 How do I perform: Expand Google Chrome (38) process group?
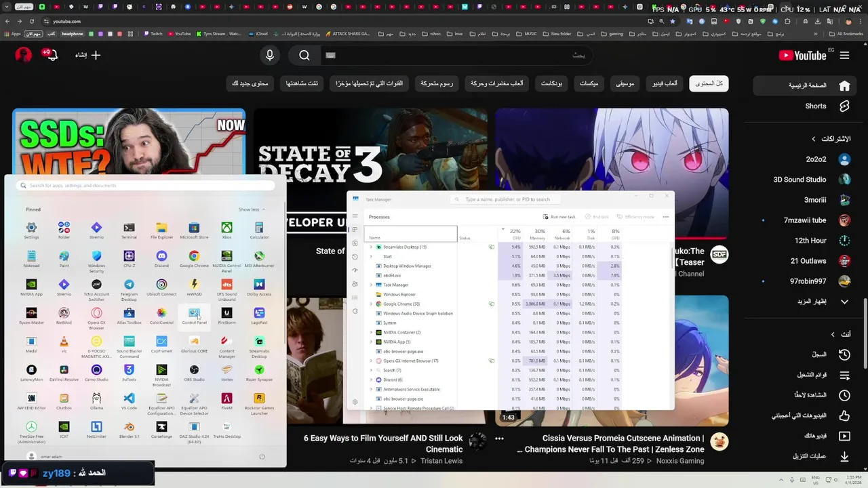pos(371,304)
